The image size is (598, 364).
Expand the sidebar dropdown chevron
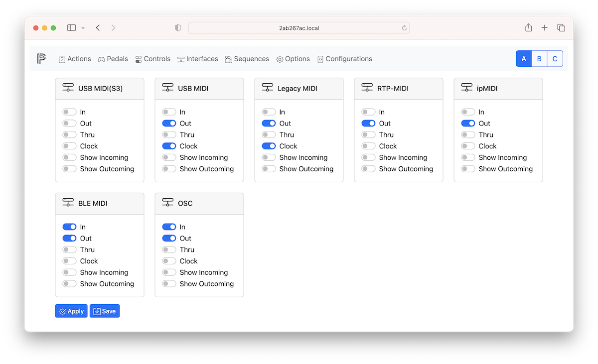(83, 28)
